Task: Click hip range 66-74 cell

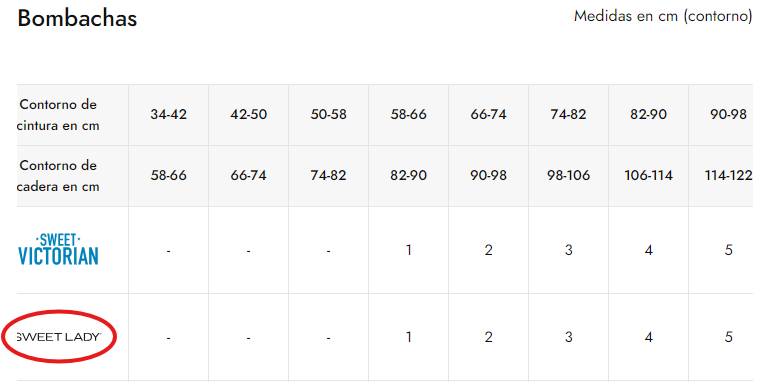Action: [249, 175]
